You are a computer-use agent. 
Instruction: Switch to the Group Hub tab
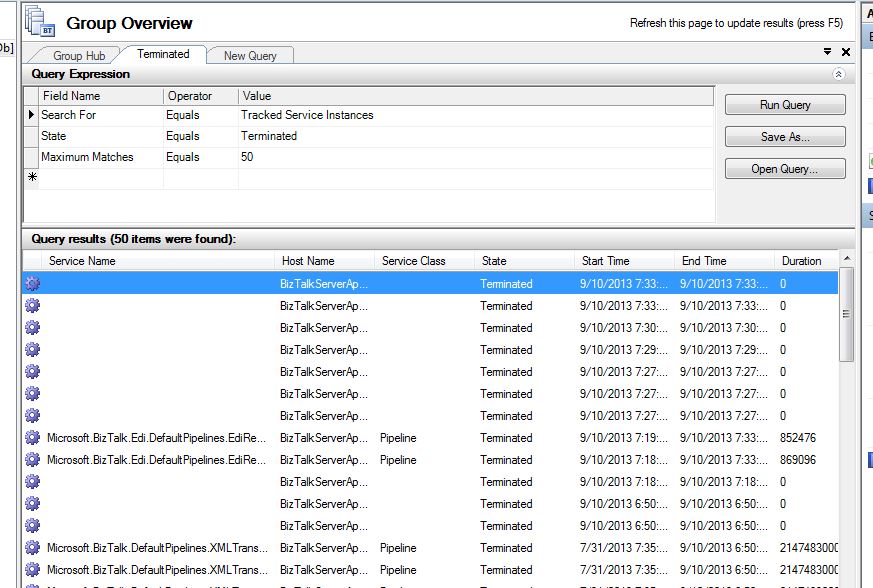79,56
